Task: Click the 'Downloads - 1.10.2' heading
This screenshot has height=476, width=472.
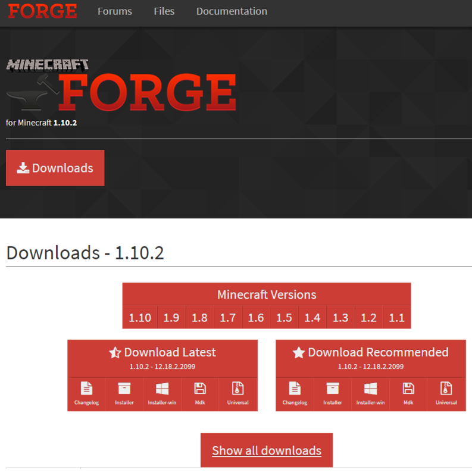Action: pos(85,252)
